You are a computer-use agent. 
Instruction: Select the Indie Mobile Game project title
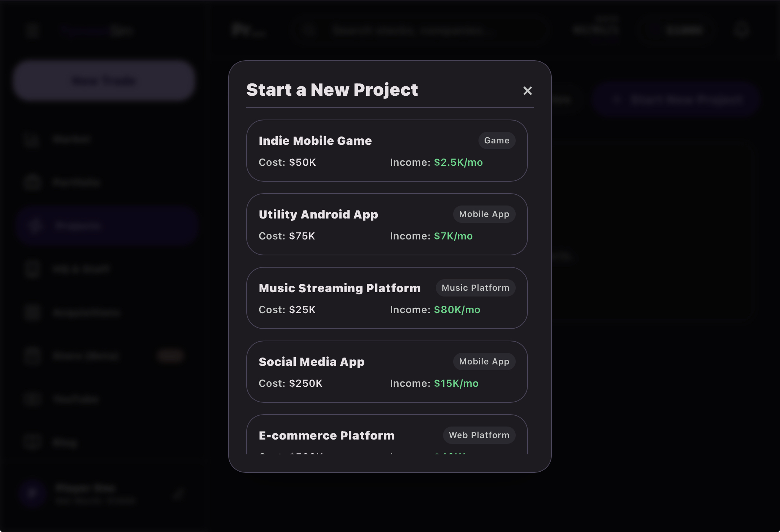point(315,141)
